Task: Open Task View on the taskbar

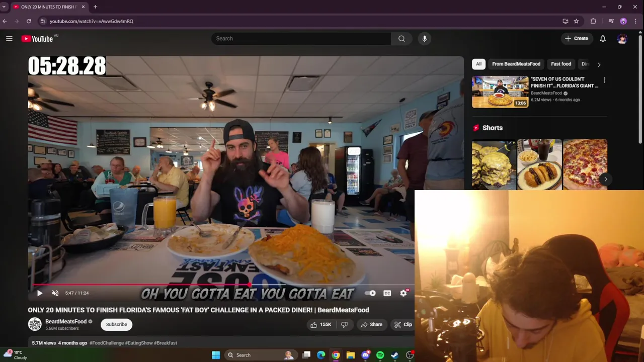Action: [306, 355]
